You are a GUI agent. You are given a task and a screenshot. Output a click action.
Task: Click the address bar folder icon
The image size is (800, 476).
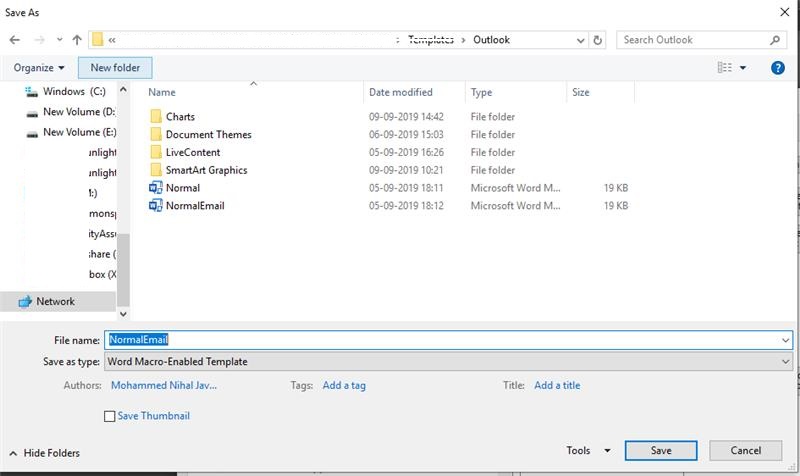point(97,40)
